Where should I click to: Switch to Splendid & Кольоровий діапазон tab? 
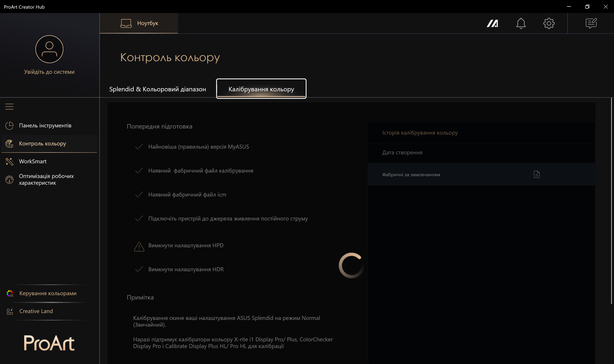157,89
